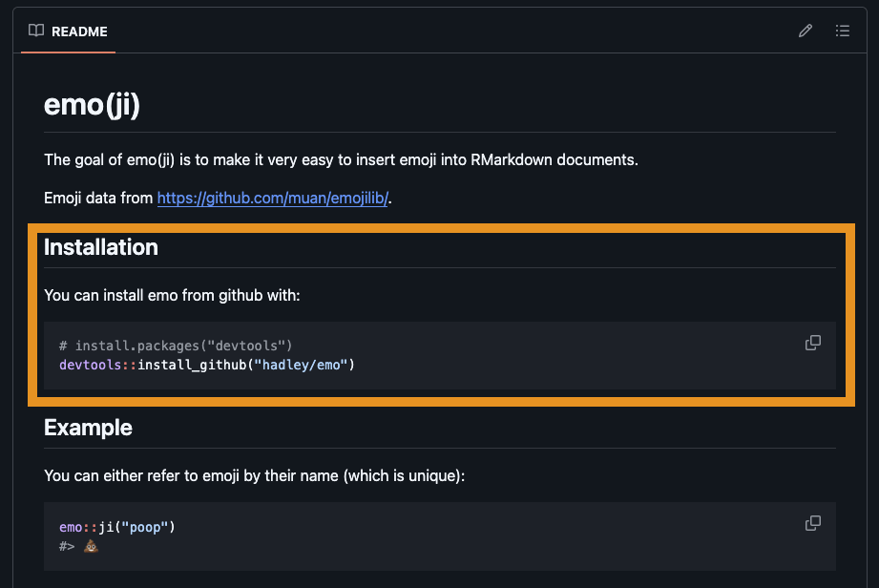Click the sentence about referring to emoji by name

[254, 474]
